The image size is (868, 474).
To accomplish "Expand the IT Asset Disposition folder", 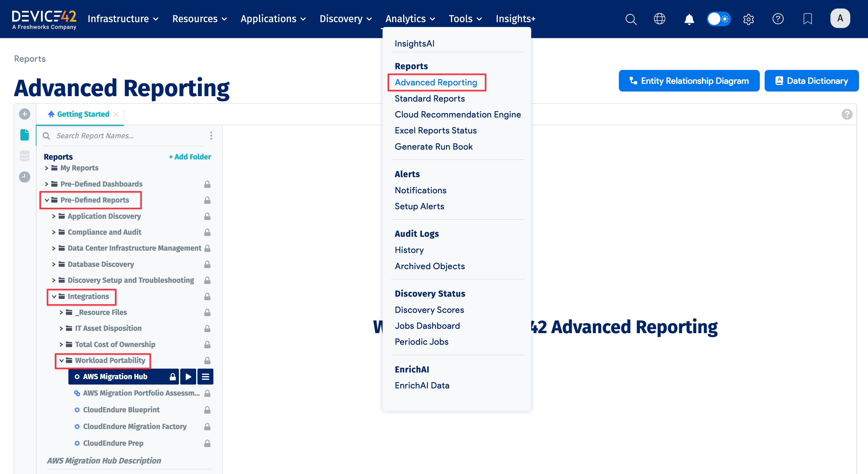I will (x=61, y=329).
